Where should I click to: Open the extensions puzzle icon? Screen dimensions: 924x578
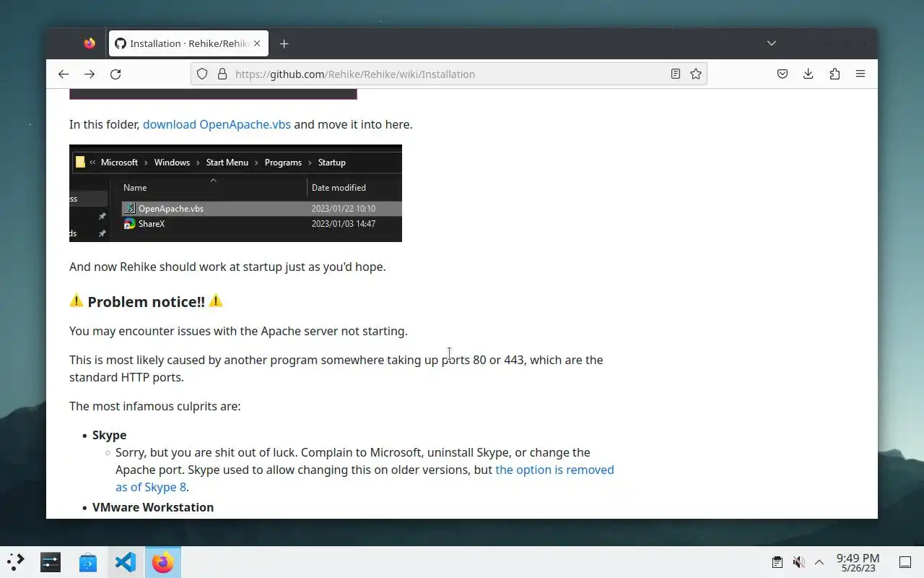pyautogui.click(x=834, y=74)
